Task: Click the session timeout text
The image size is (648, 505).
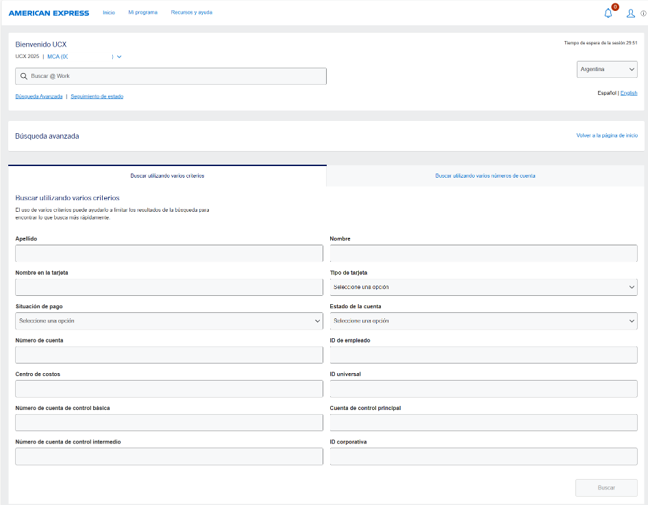Action: point(600,43)
